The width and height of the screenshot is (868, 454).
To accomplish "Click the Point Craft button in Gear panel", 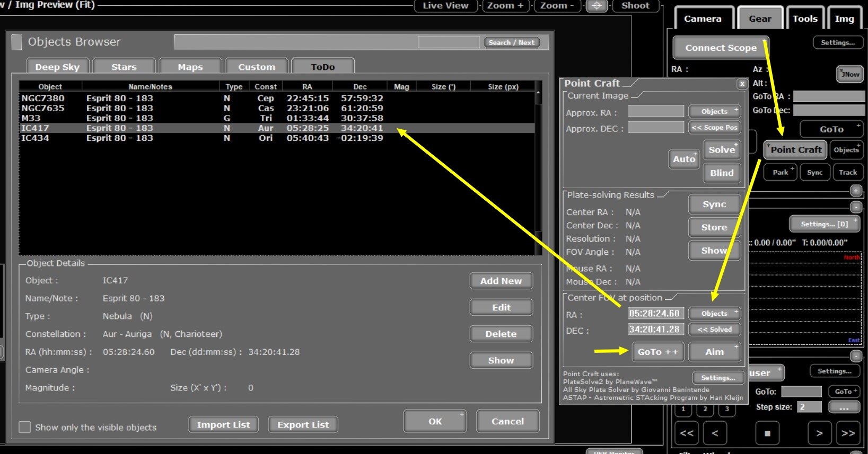I will (x=795, y=150).
